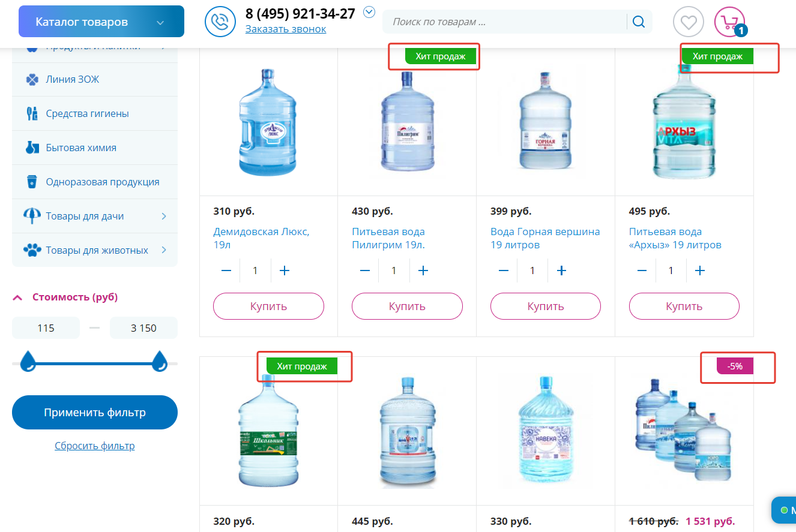Image resolution: width=796 pixels, height=532 pixels.
Task: Open the 445 руб. bottle image
Action: tap(407, 432)
